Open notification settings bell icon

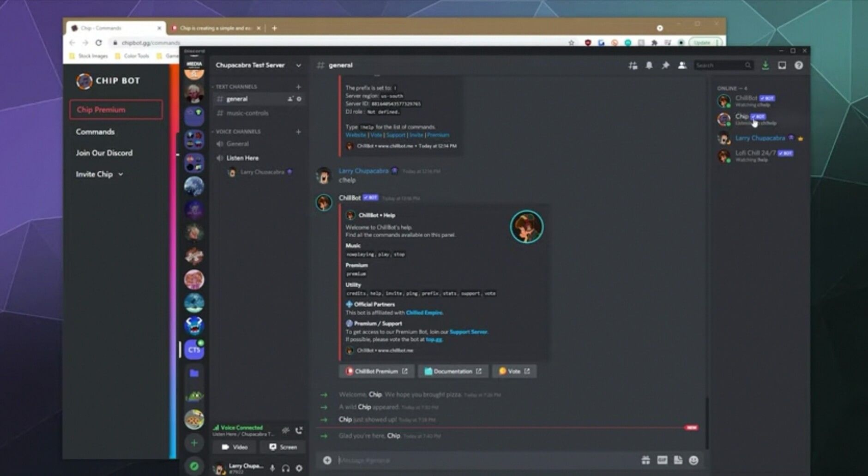point(649,66)
